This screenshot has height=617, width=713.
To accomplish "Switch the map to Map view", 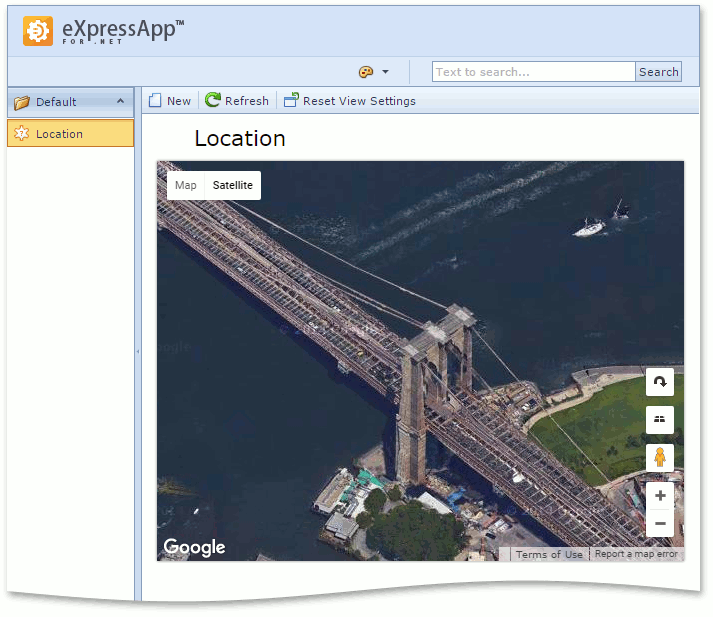I will click(x=186, y=185).
